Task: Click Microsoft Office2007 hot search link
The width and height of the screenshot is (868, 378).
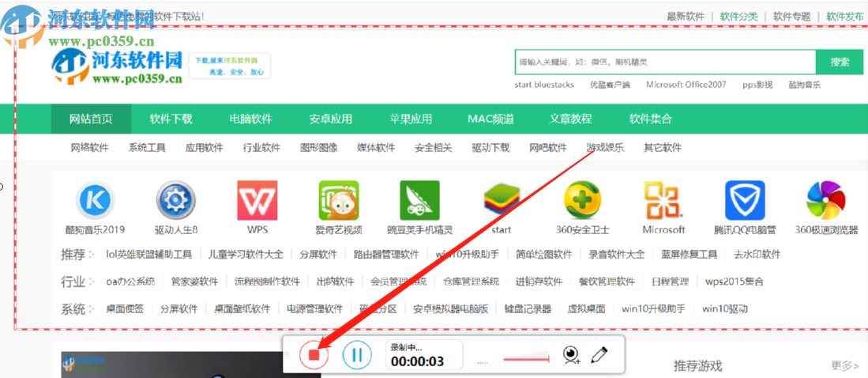Action: 686,85
